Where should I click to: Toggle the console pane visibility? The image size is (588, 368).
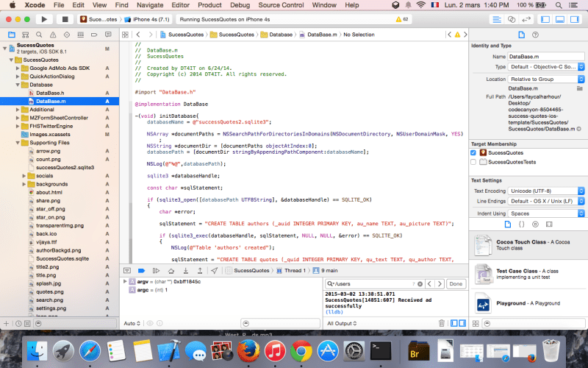pyautogui.click(x=462, y=323)
